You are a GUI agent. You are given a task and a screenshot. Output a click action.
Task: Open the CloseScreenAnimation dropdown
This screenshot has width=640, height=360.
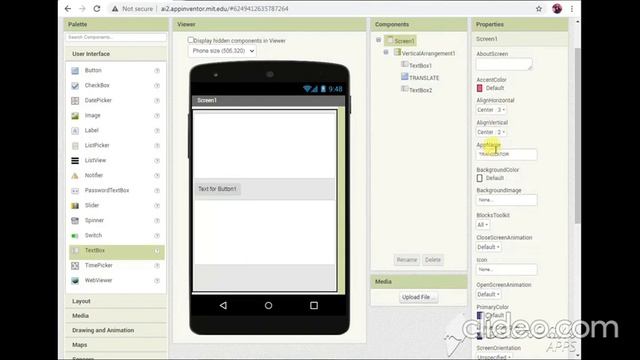click(488, 247)
